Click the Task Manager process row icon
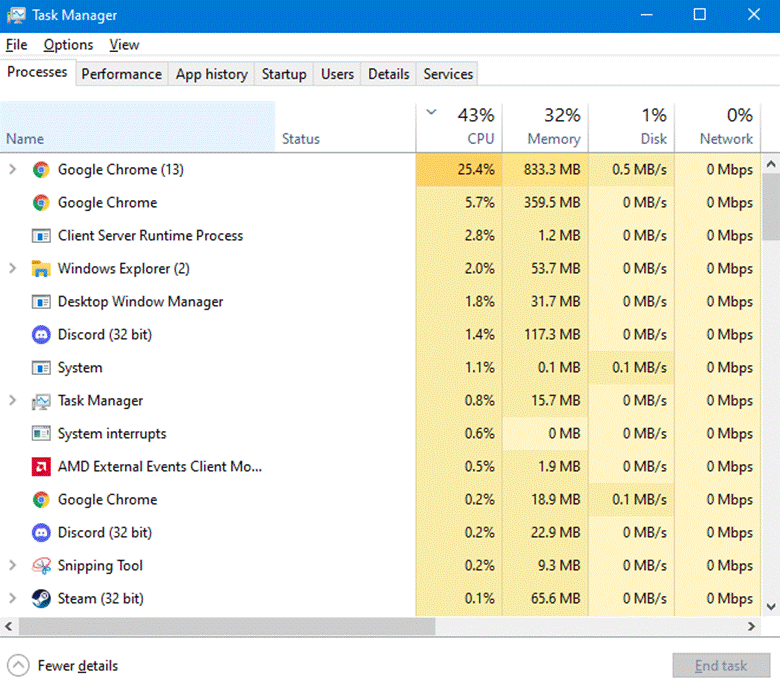Screen dimensions: 780x693 (41, 401)
